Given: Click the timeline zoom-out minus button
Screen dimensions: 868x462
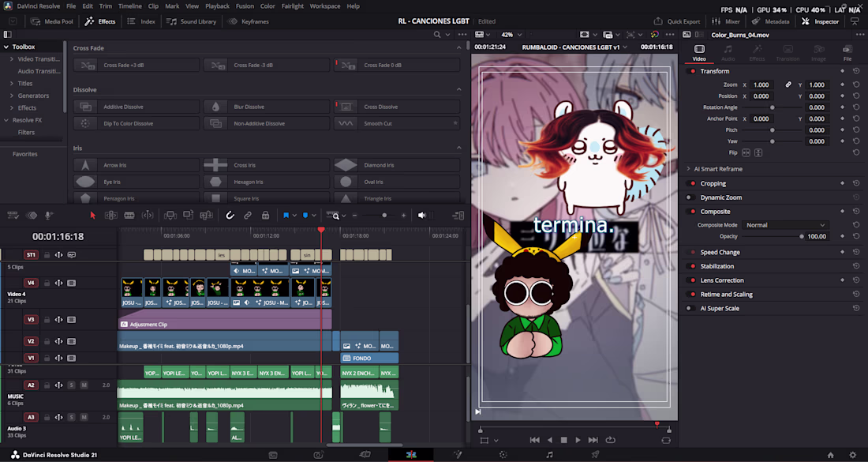Looking at the screenshot, I should coord(355,216).
